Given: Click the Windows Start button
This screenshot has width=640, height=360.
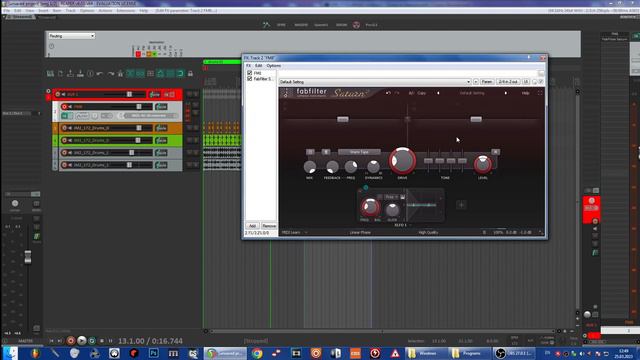Looking at the screenshot, I should click(x=10, y=353).
